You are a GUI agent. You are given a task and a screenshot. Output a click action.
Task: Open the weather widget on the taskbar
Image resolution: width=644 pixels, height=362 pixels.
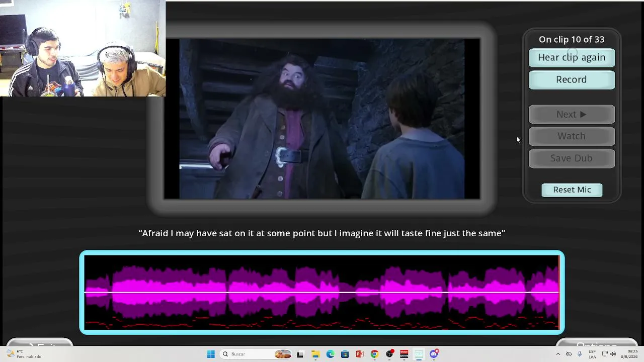(24, 354)
